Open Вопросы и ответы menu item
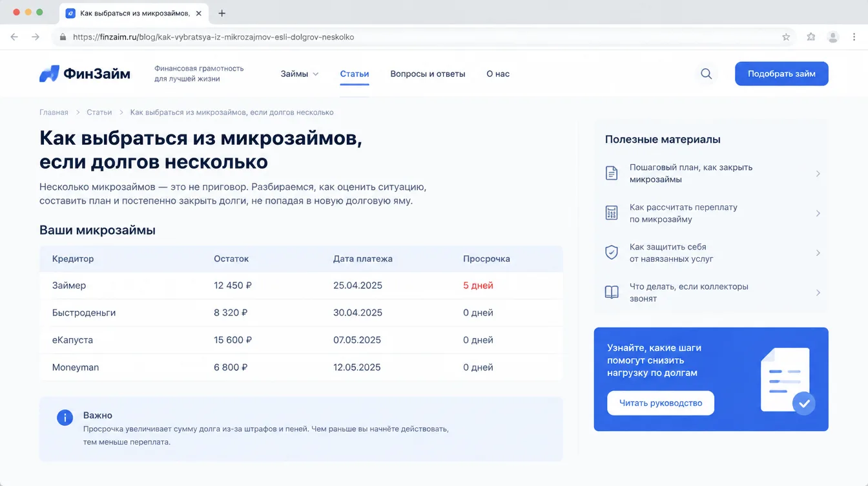The height and width of the screenshot is (486, 868). 428,74
